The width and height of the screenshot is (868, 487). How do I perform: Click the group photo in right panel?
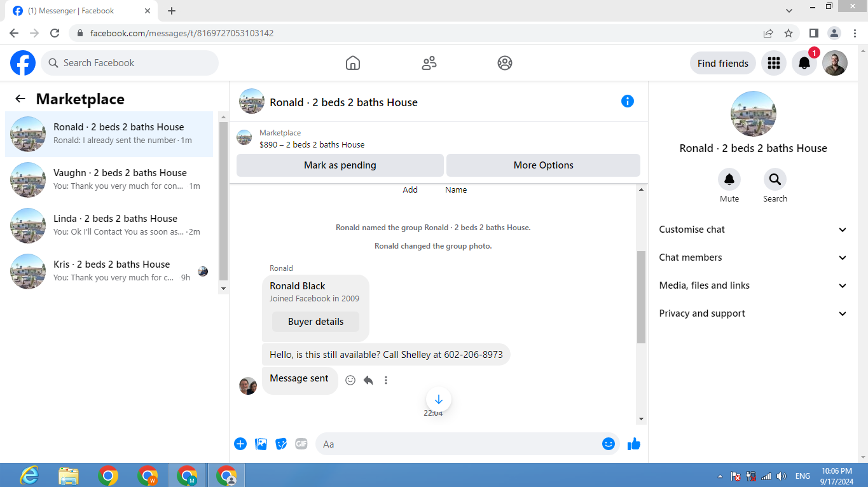click(x=754, y=114)
